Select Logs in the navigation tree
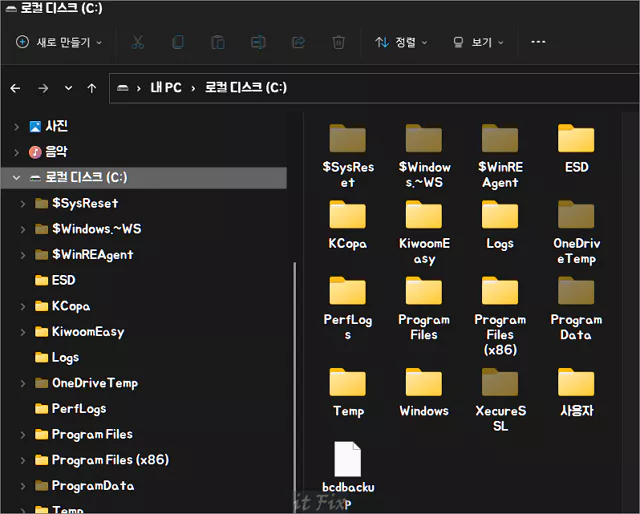The width and height of the screenshot is (640, 514). click(57, 358)
